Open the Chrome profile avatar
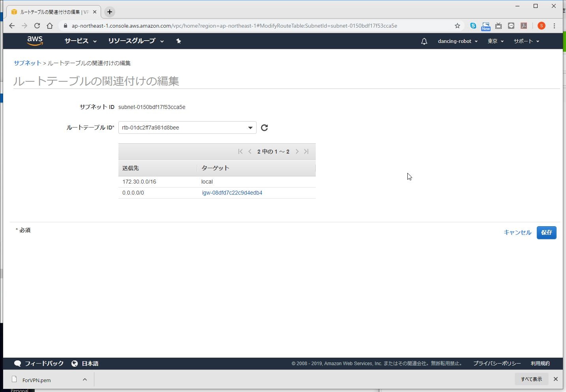 coord(542,26)
